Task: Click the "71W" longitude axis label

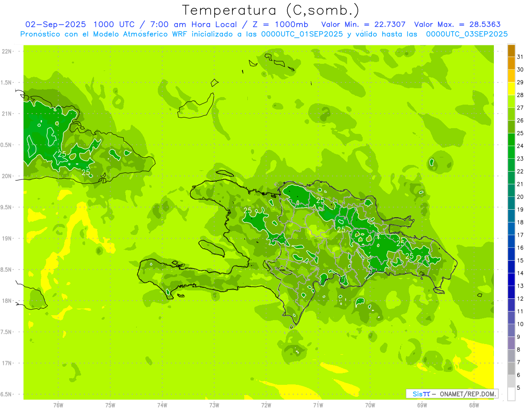Action: (x=318, y=405)
